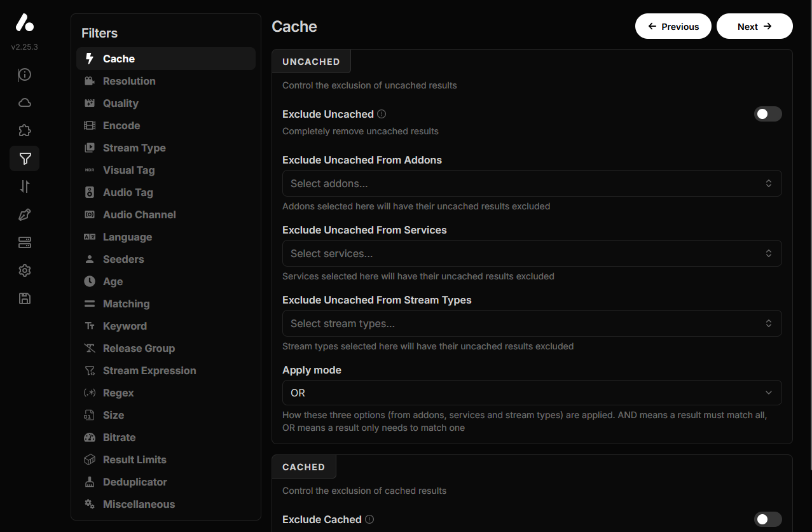The height and width of the screenshot is (532, 812).
Task: Click the Next button
Action: click(754, 26)
